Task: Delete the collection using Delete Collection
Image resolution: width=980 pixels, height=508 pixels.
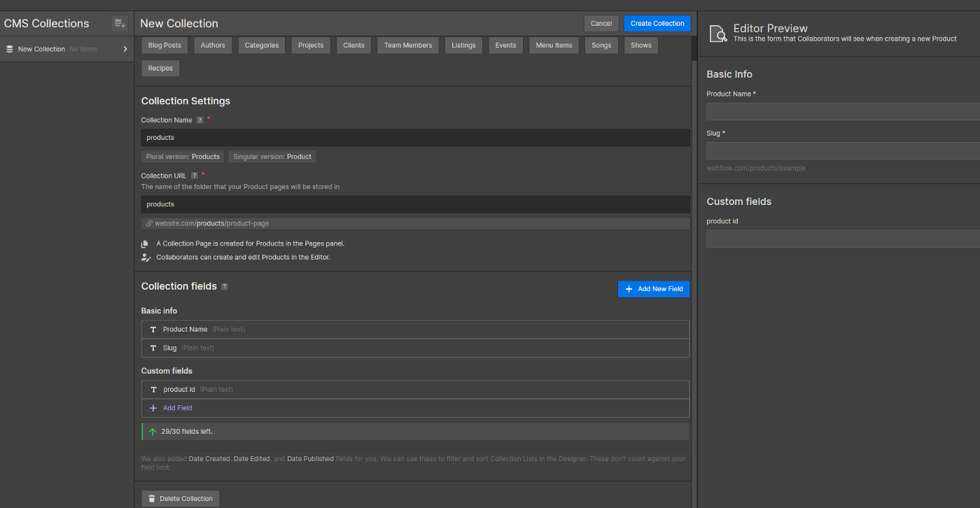Action: tap(181, 498)
